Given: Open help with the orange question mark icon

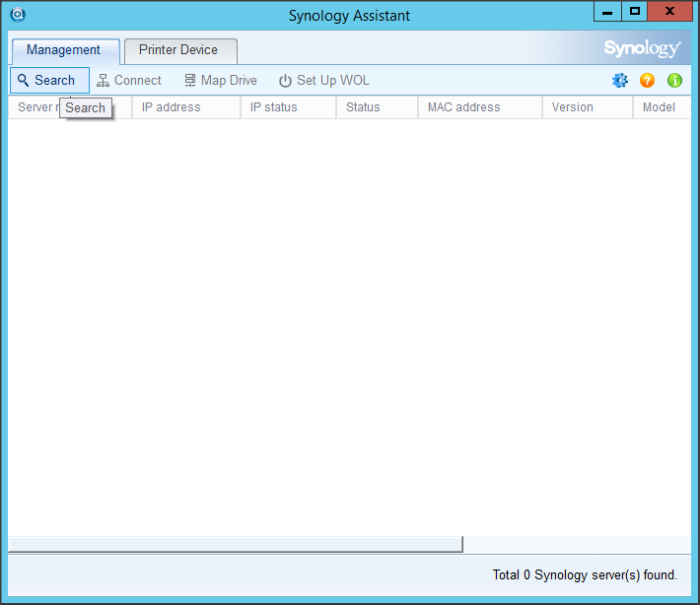Looking at the screenshot, I should pos(647,81).
